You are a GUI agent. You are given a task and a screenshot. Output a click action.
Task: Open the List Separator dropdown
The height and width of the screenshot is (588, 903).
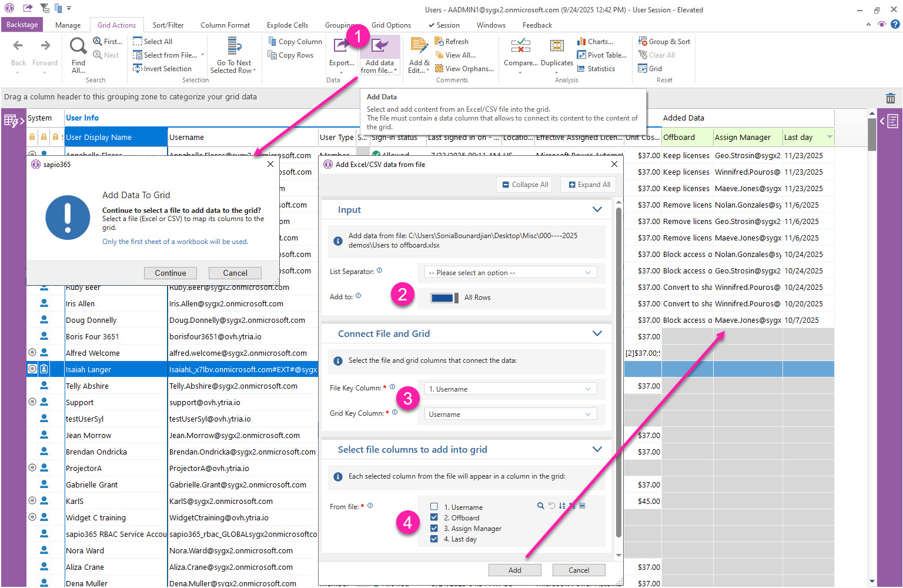click(x=510, y=273)
